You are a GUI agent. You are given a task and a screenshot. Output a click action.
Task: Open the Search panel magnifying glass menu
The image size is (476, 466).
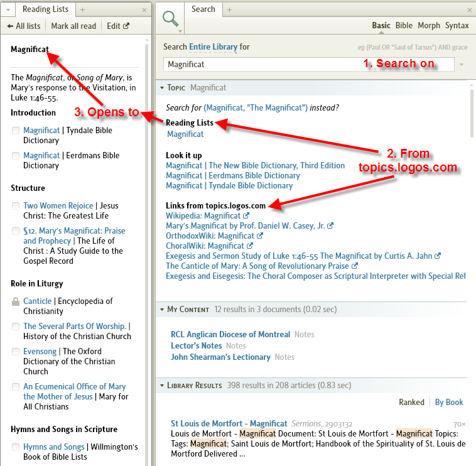[x=171, y=19]
